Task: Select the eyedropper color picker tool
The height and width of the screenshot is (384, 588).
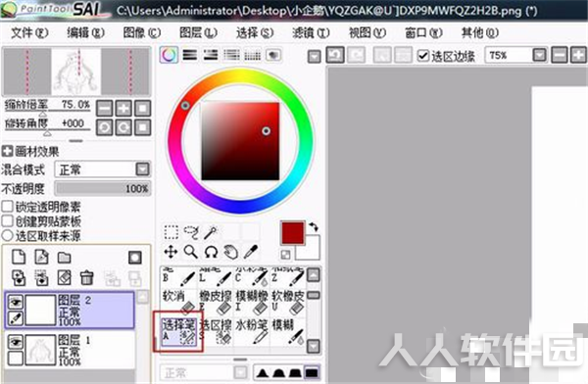Action: [251, 252]
